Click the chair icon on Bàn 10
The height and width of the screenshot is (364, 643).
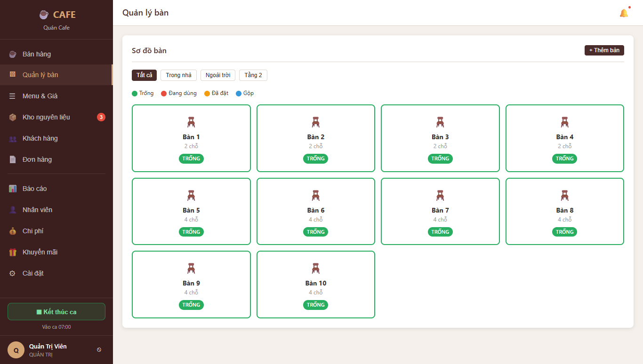pyautogui.click(x=316, y=269)
